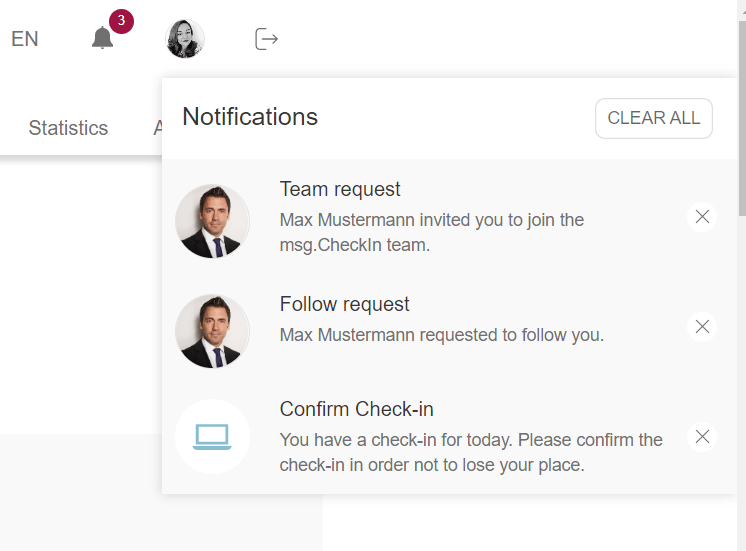This screenshot has height=551, width=746.
Task: Click the 'requested to follow you' message
Action: pyautogui.click(x=441, y=335)
